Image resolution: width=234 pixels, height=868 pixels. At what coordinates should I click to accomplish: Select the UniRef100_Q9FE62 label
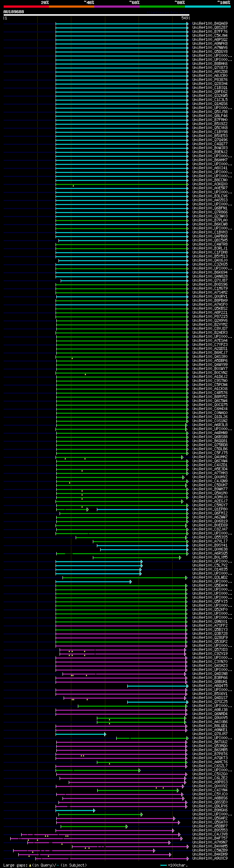pos(210,92)
